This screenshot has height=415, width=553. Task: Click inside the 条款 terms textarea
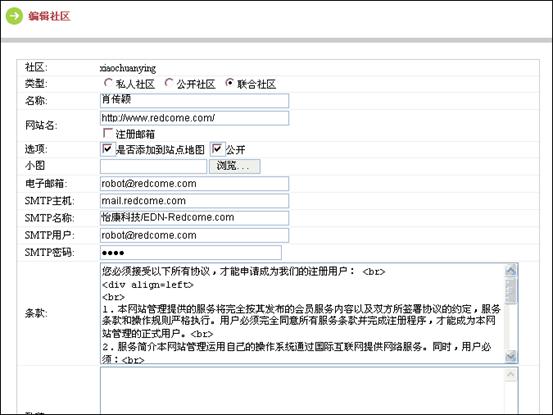(x=302, y=313)
